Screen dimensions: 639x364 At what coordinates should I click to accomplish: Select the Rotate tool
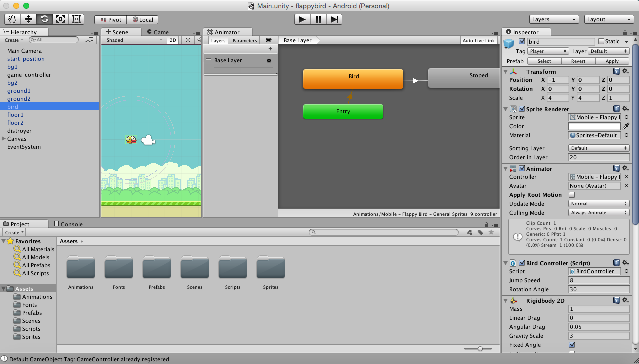(44, 19)
